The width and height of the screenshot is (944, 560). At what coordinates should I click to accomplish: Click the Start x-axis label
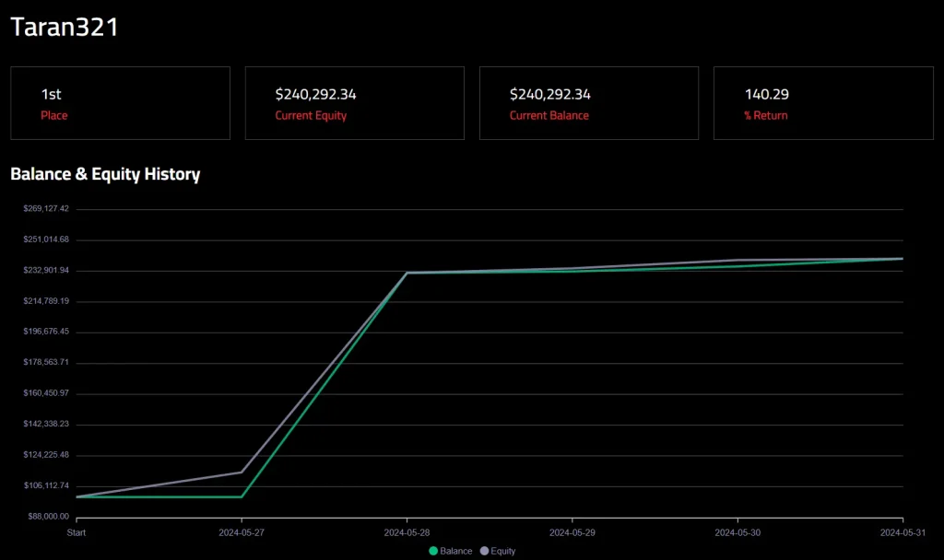coord(77,532)
